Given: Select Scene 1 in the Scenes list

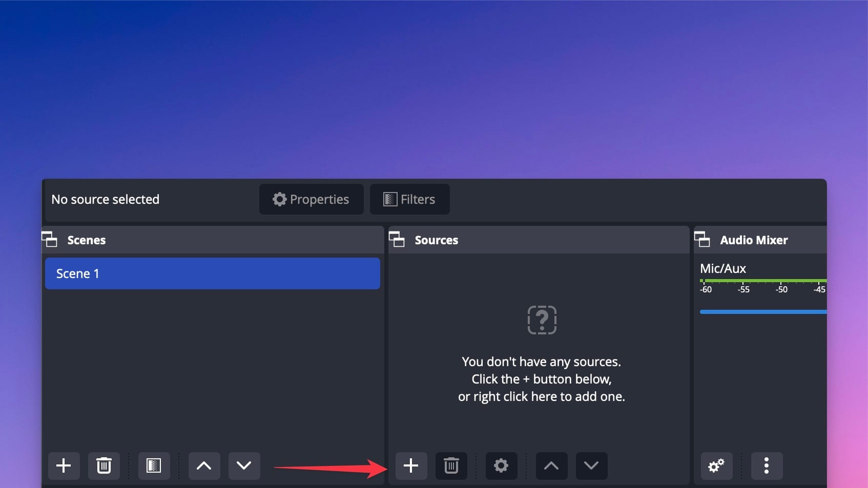Looking at the screenshot, I should coord(212,273).
